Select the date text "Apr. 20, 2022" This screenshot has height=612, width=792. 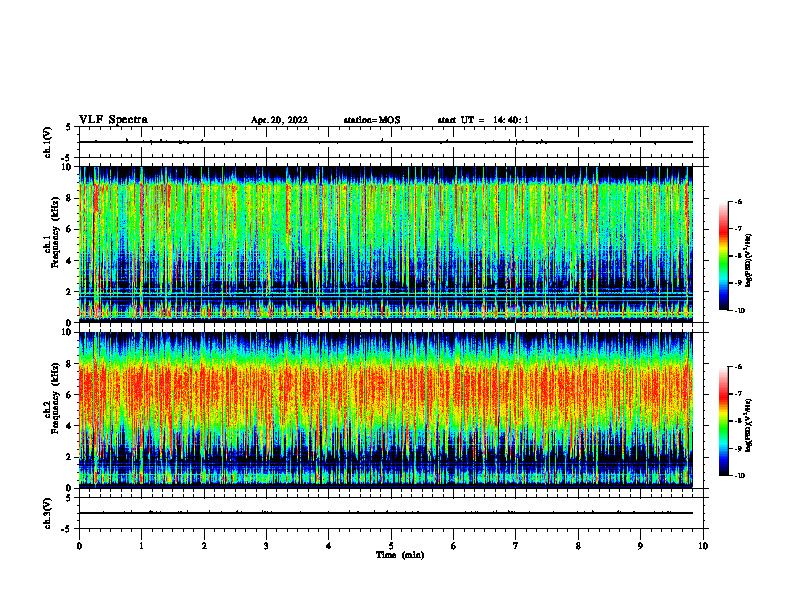279,120
